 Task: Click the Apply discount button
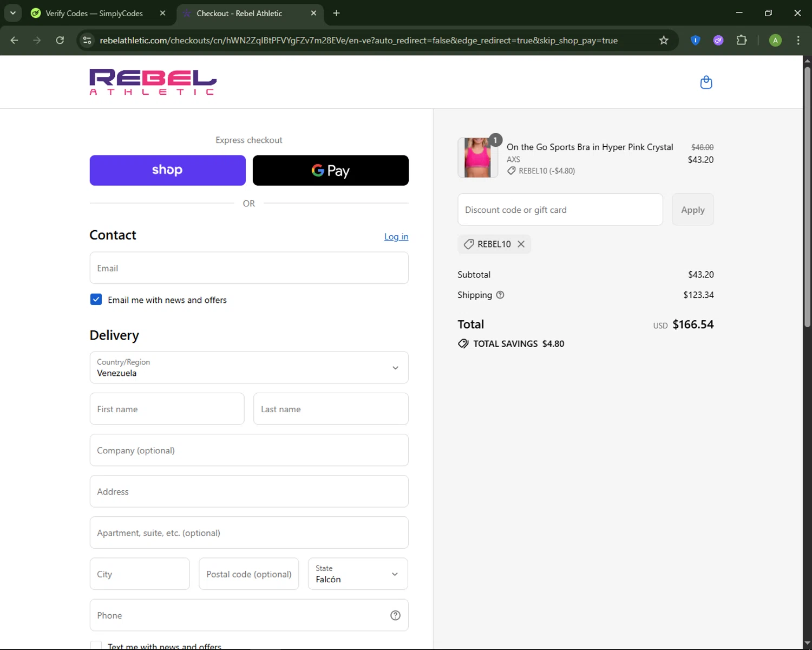[x=693, y=210]
